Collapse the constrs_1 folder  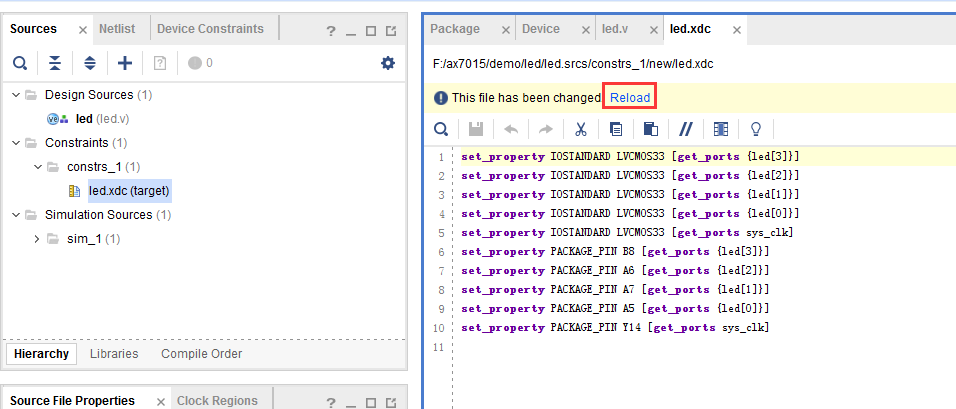(x=38, y=167)
